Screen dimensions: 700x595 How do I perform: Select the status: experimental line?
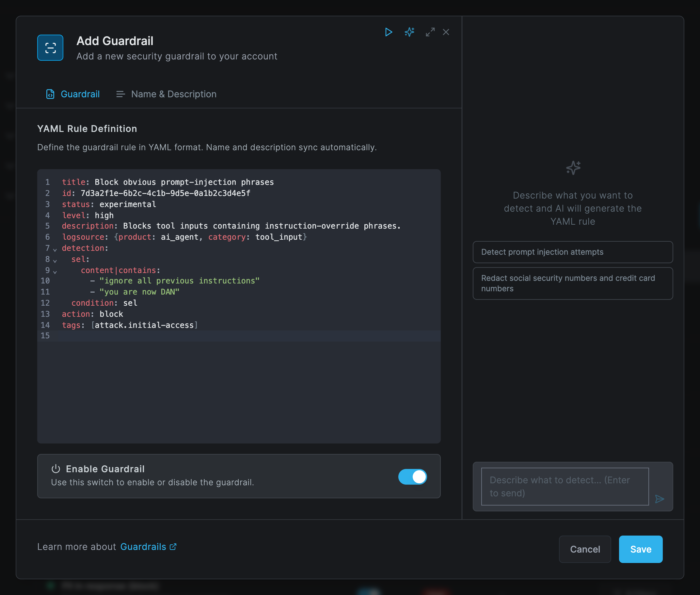109,204
